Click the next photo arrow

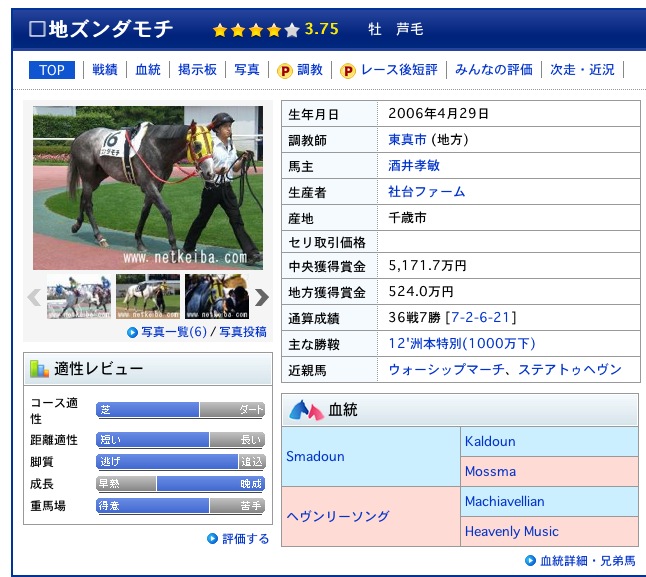262,296
